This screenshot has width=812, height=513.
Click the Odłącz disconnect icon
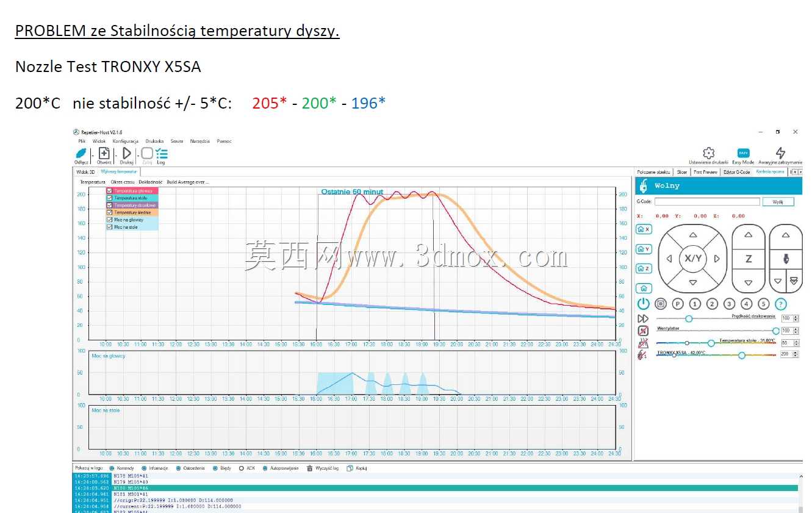coord(81,154)
